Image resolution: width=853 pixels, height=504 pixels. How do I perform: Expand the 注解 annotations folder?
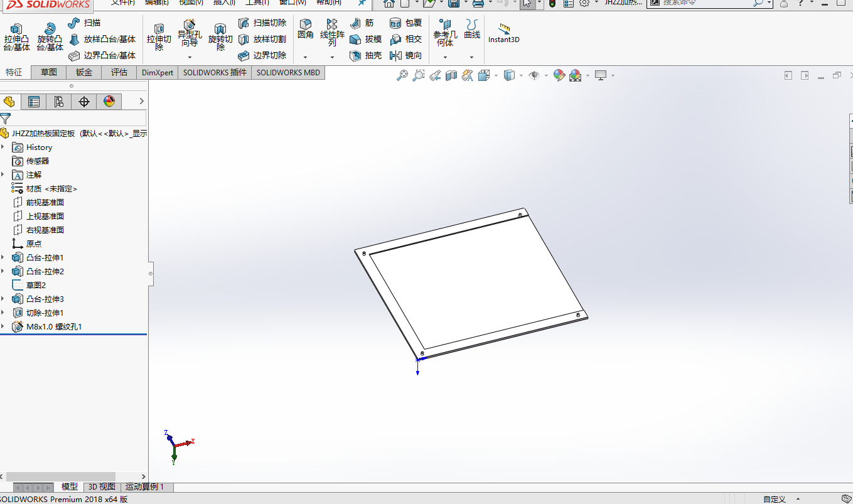coord(3,175)
